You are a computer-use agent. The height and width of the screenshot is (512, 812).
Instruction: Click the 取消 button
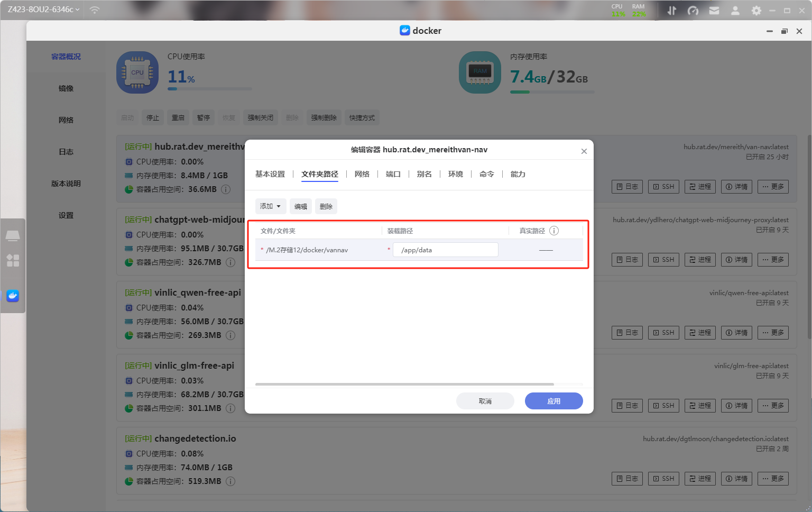coord(485,401)
